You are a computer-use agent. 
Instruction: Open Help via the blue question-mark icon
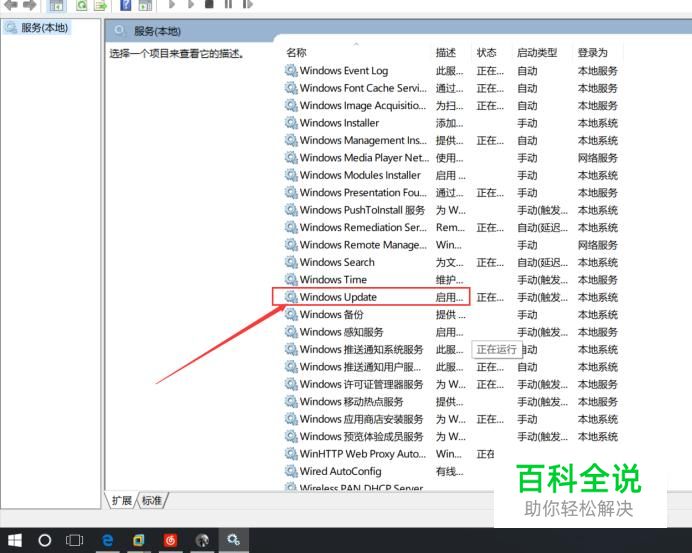tap(126, 5)
